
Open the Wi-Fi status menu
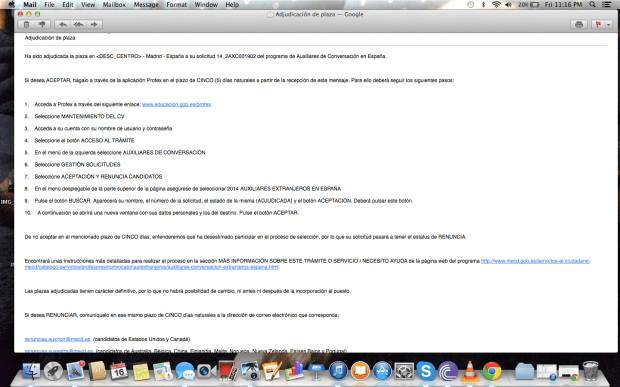coord(496,4)
